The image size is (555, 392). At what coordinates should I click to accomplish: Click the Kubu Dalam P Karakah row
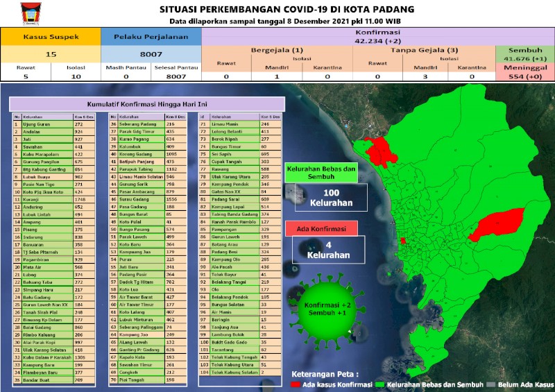click(x=54, y=357)
